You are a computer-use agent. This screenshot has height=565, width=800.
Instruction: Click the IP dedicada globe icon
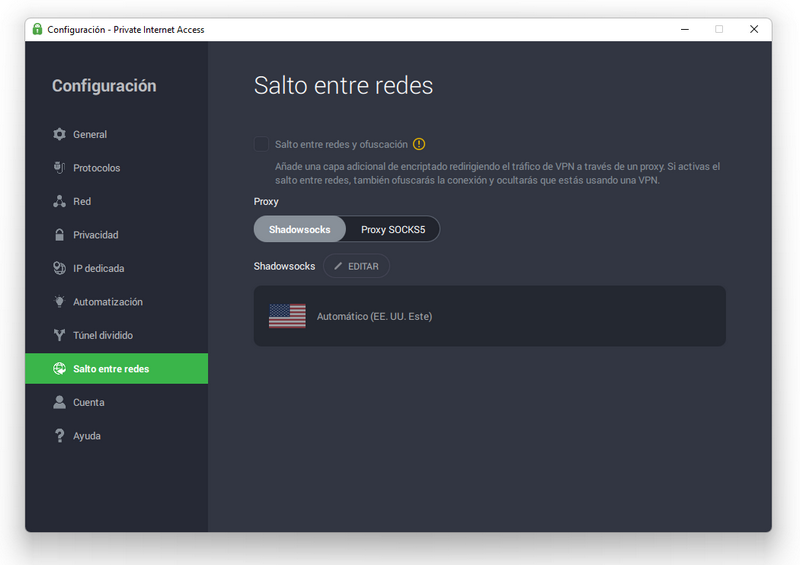[59, 268]
